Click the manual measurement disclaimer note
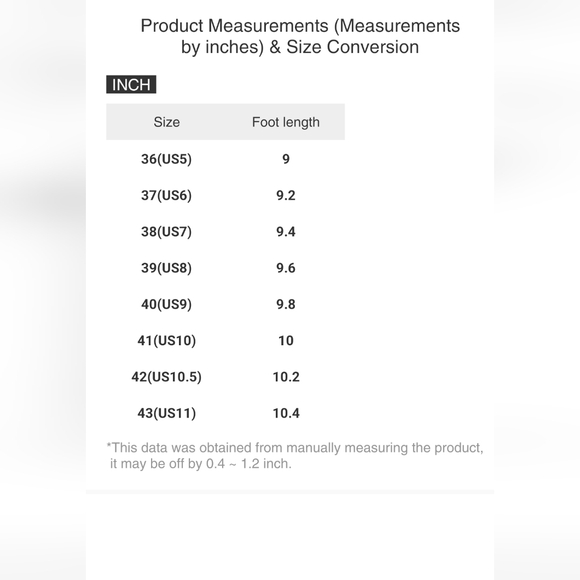 (x=295, y=455)
